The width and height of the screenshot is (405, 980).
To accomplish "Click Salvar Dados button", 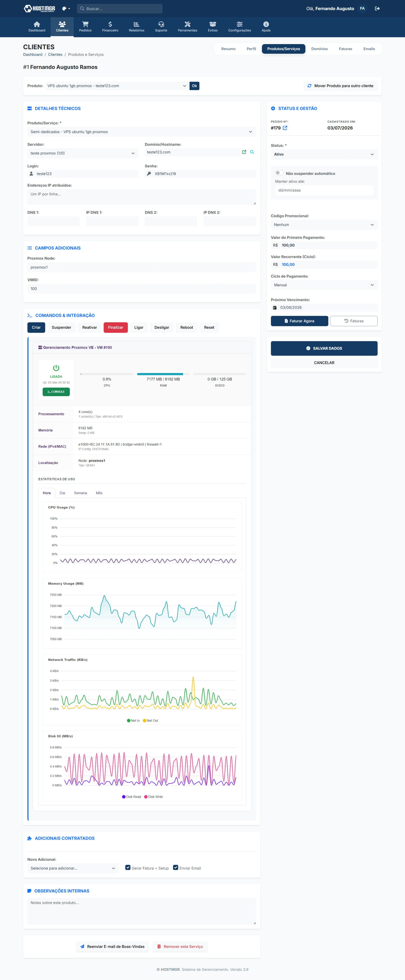I will [324, 348].
